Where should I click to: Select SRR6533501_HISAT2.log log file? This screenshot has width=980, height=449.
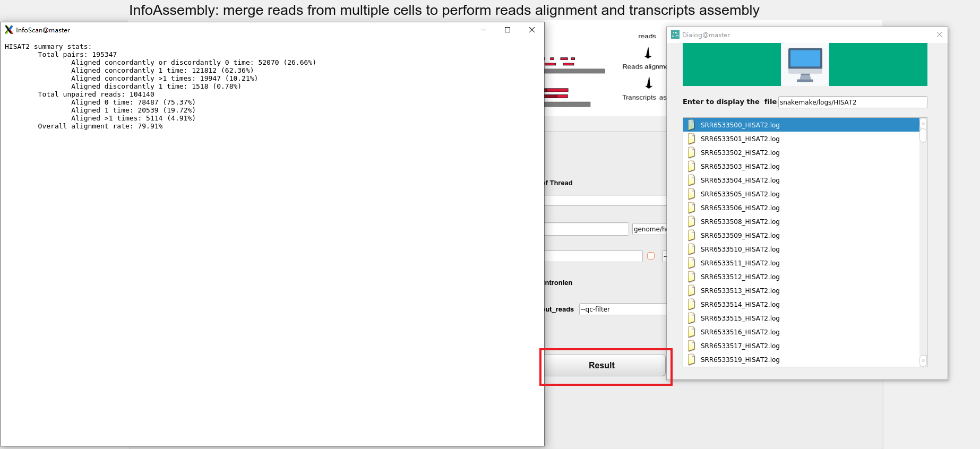801,139
